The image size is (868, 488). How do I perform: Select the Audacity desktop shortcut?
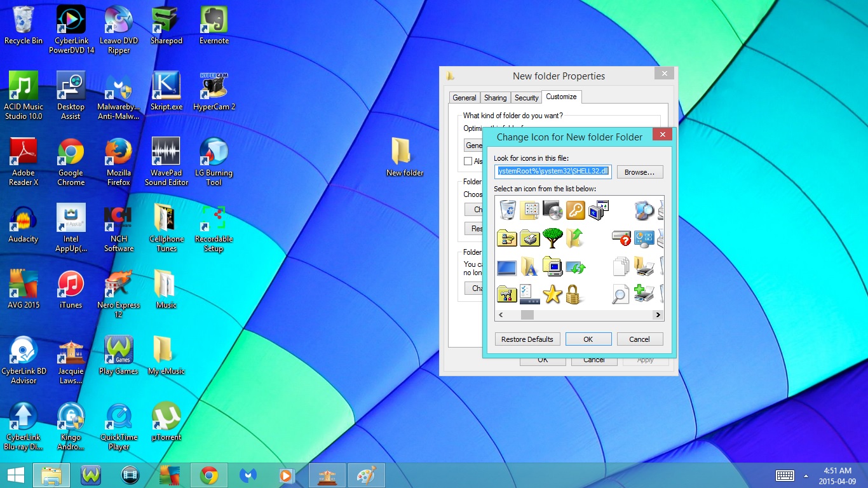(24, 224)
